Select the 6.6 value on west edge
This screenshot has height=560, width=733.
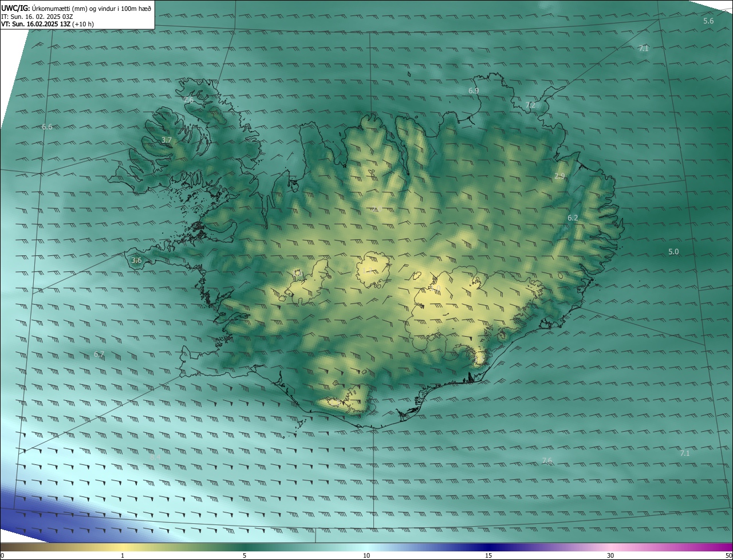47,127
